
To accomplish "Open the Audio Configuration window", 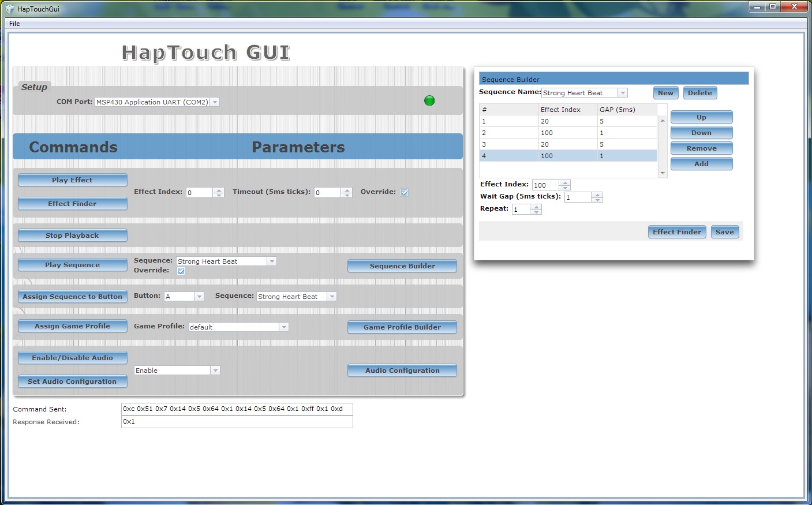I will point(402,370).
